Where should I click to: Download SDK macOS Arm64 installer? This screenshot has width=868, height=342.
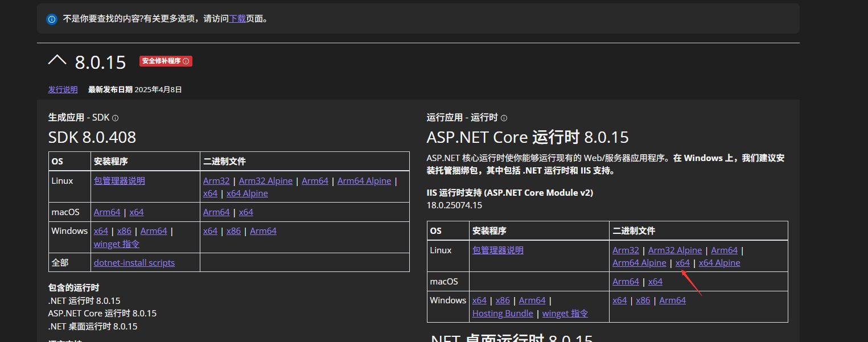(x=107, y=212)
